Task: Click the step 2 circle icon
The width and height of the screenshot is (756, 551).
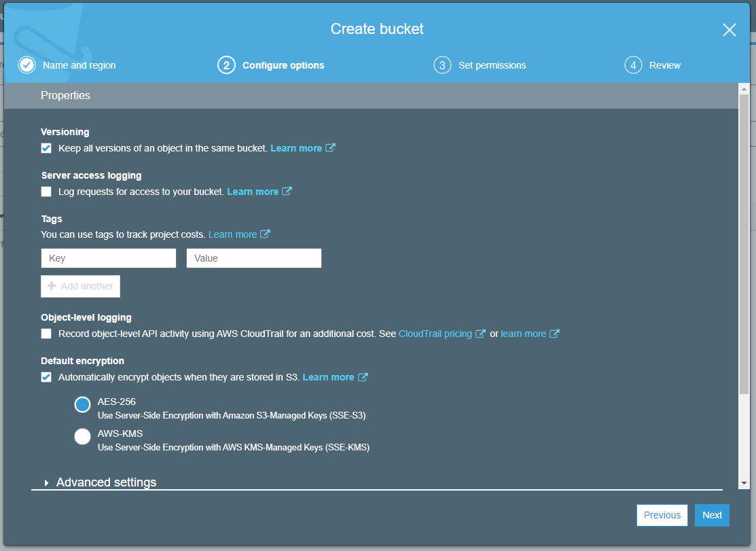Action: point(226,65)
